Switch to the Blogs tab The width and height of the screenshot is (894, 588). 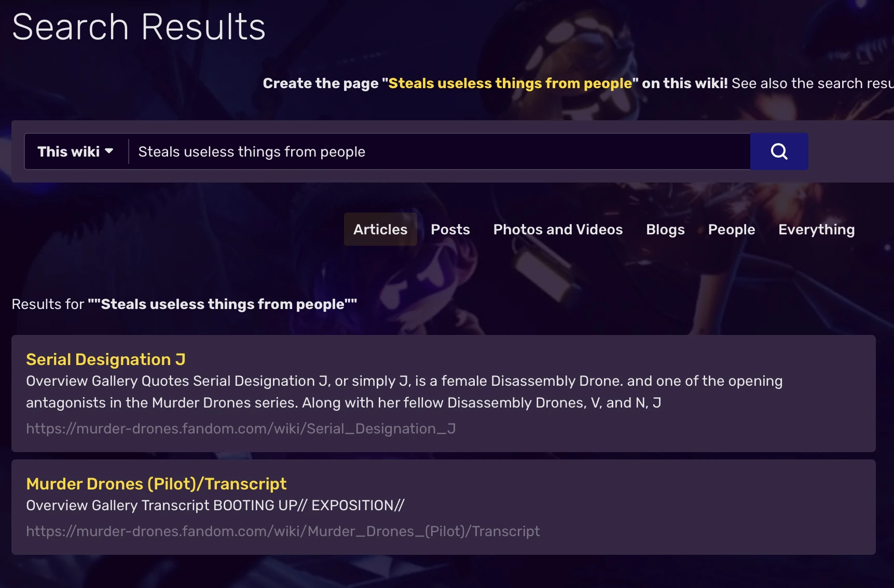coord(665,229)
